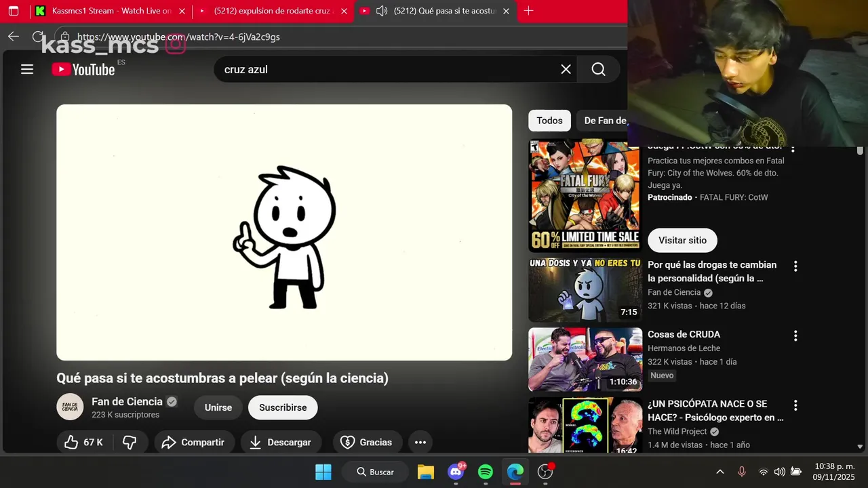Click title Por qué las drogas te cambian
Image resolution: width=868 pixels, height=488 pixels.
[x=712, y=271]
